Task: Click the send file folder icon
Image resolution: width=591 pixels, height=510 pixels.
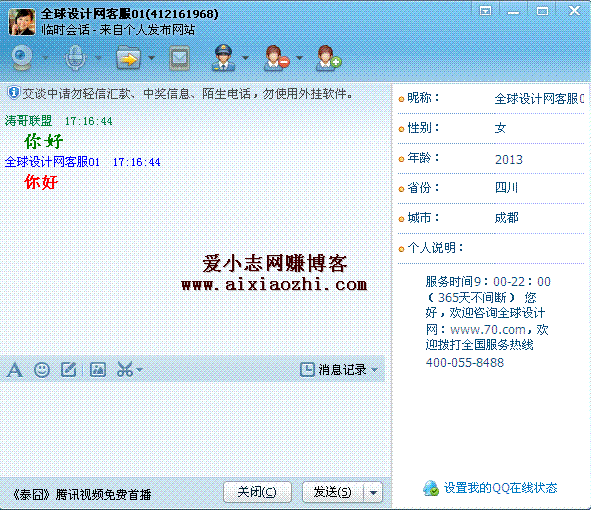Action: pyautogui.click(x=128, y=58)
